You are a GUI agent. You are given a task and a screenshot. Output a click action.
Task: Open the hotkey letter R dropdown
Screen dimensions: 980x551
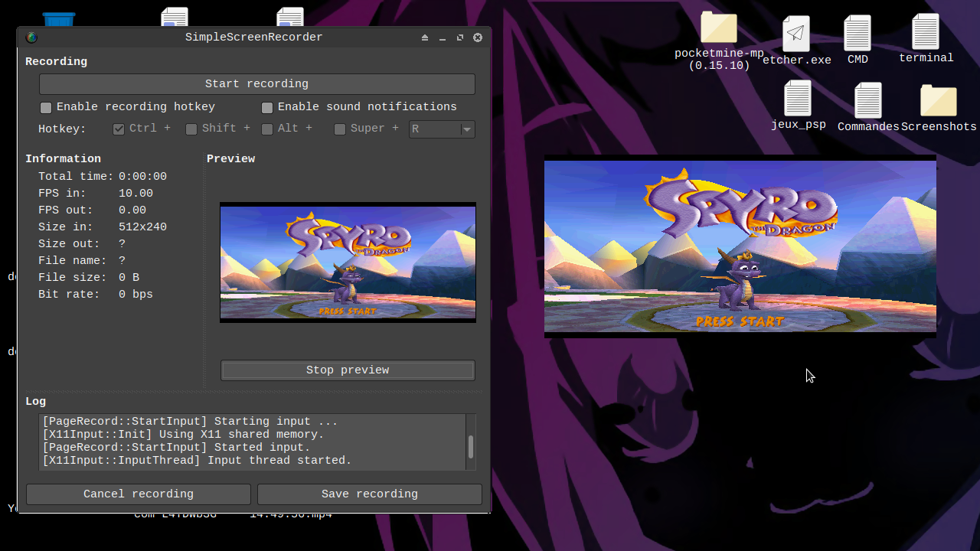(x=442, y=129)
